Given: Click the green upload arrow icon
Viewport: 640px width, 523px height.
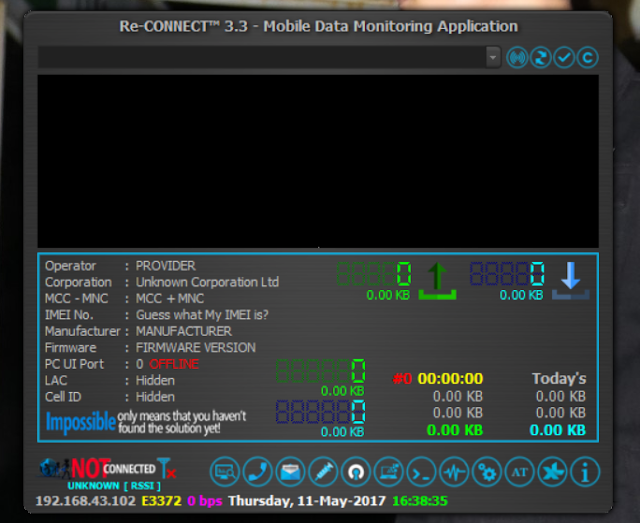Looking at the screenshot, I should pyautogui.click(x=437, y=281).
